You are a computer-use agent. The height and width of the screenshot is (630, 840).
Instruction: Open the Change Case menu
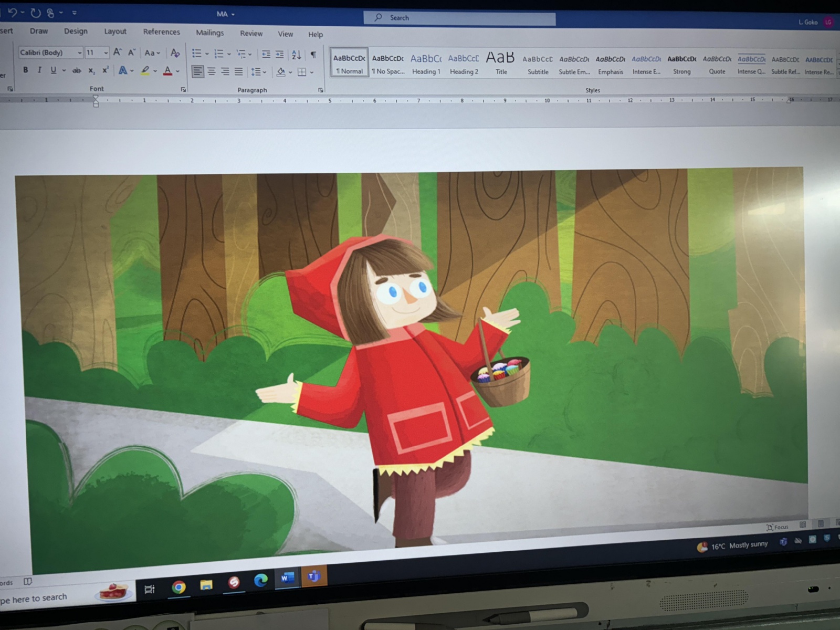point(152,52)
